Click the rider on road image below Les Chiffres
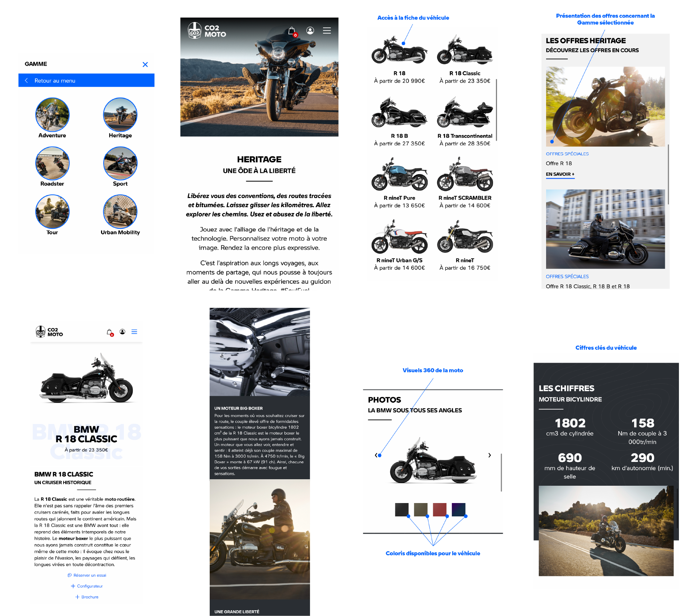693x616 pixels. [606, 531]
